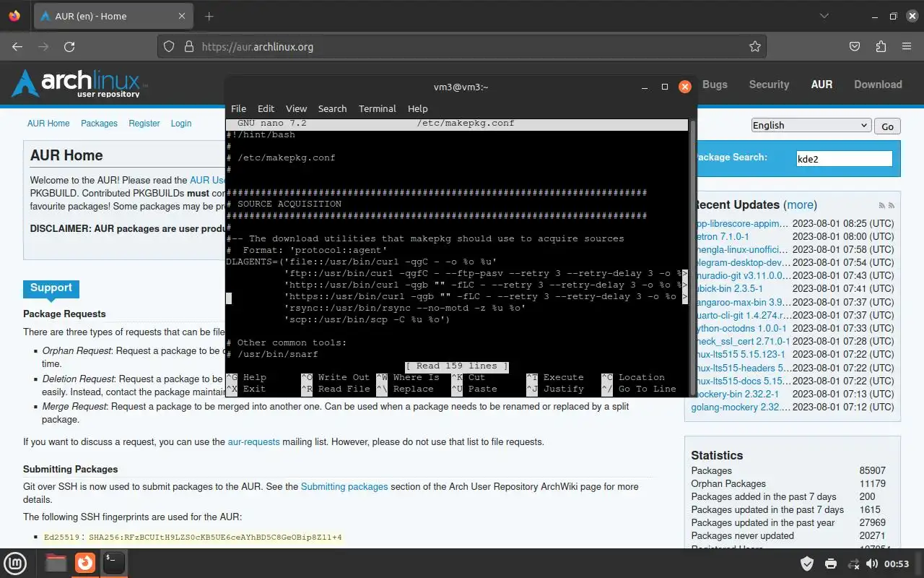The image size is (924, 578).
Task: Open the volume speaker tray icon
Action: (x=872, y=564)
